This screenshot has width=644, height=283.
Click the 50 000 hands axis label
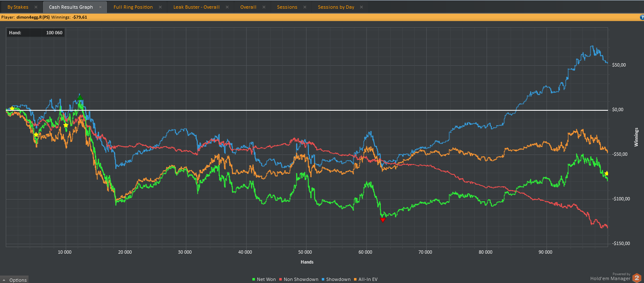305,252
